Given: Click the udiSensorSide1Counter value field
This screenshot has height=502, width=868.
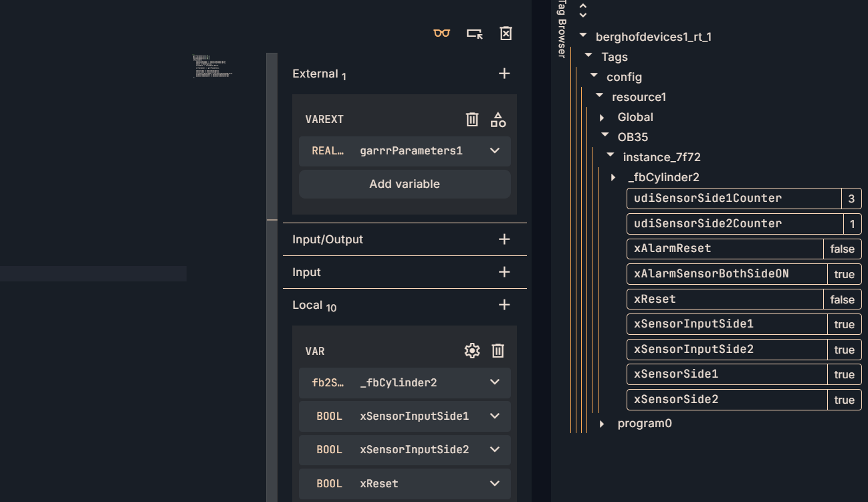Looking at the screenshot, I should pyautogui.click(x=851, y=199).
